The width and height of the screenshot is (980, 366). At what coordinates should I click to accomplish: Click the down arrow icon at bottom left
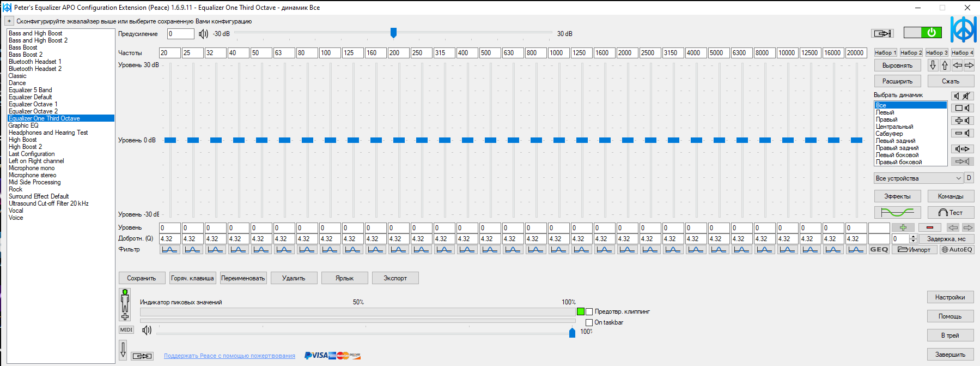tap(123, 350)
